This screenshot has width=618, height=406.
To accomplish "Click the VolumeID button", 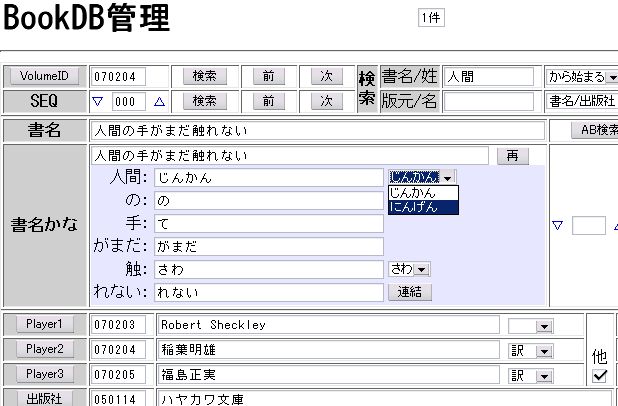I will click(44, 76).
